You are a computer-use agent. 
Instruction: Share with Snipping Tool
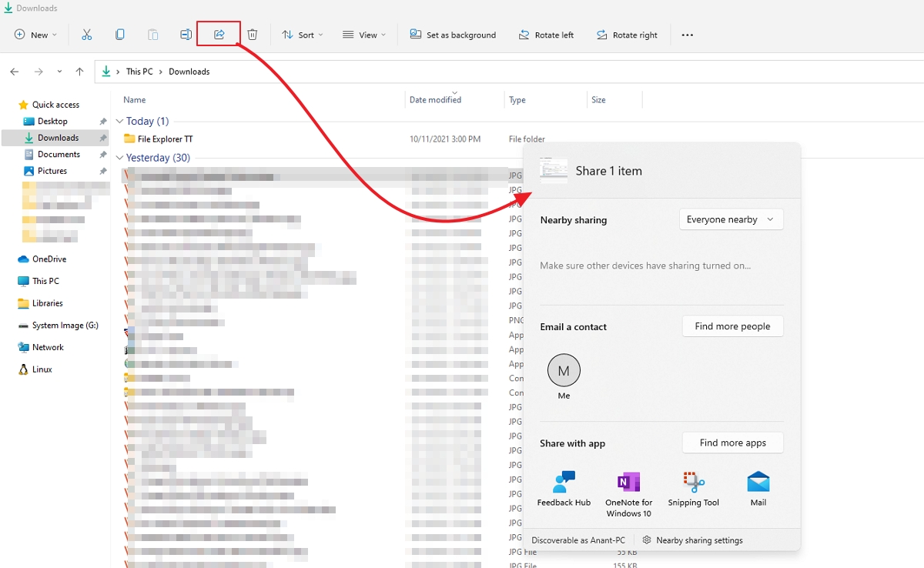click(x=694, y=489)
